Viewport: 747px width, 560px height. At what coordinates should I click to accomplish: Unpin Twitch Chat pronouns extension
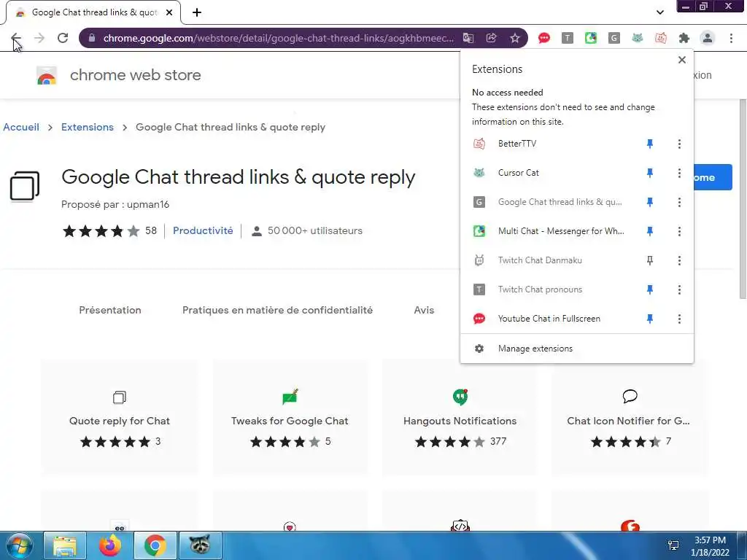(x=650, y=289)
